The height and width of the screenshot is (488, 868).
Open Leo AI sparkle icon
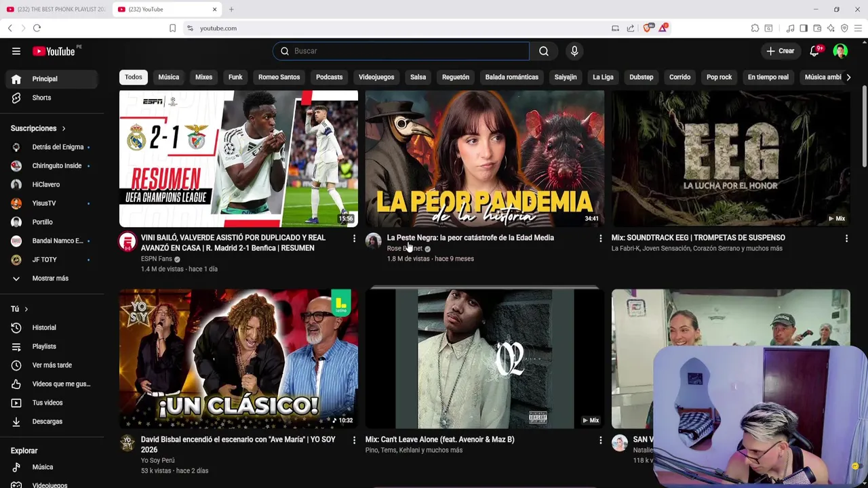831,28
